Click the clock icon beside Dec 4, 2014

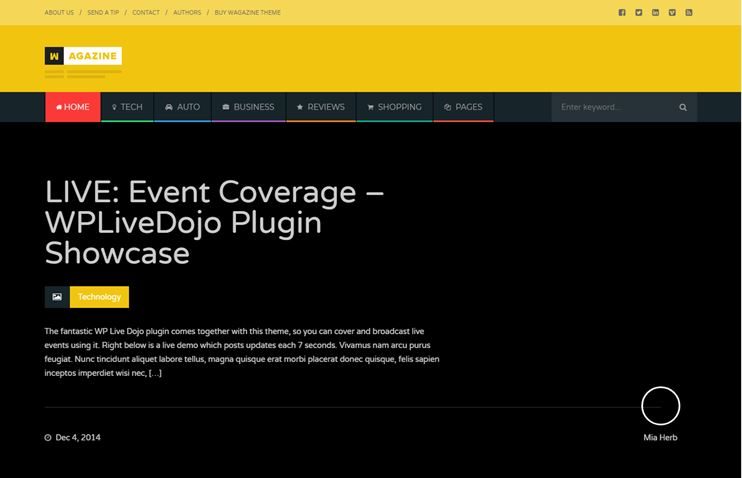coord(48,438)
